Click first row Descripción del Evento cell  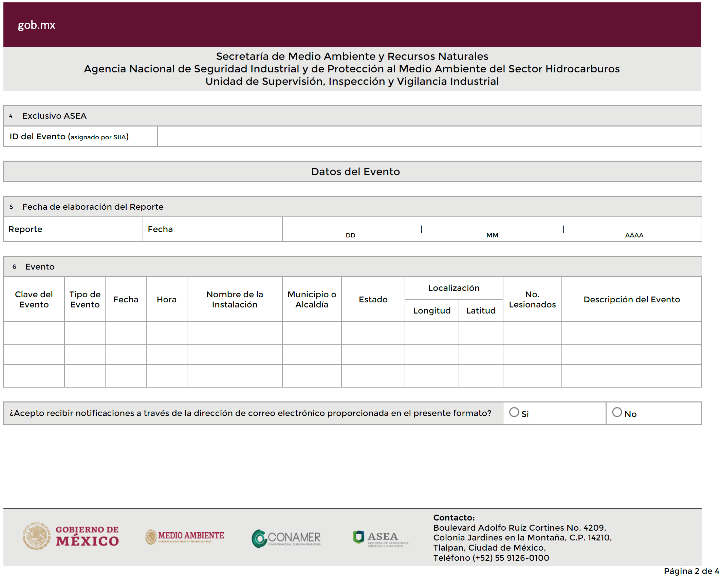[x=631, y=333]
